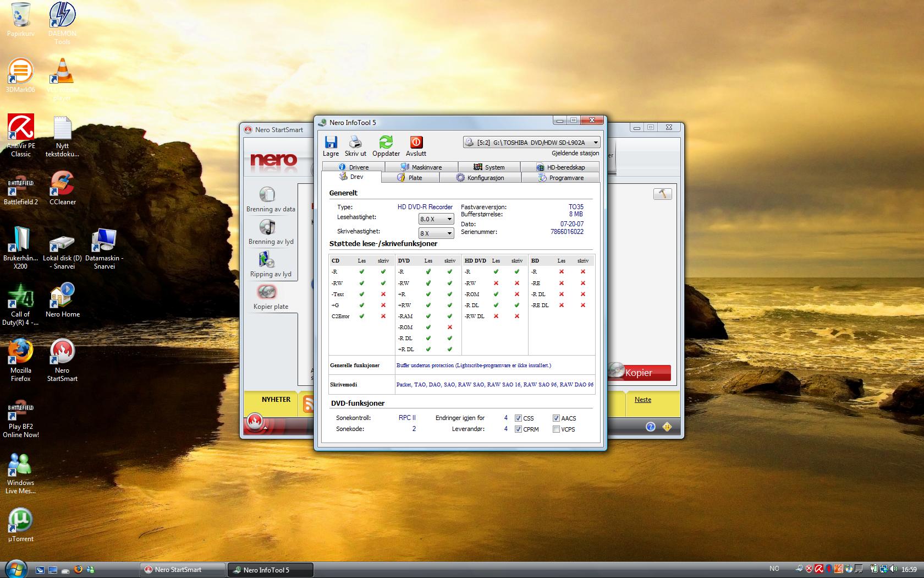Switch to Plate tab

pyautogui.click(x=410, y=178)
